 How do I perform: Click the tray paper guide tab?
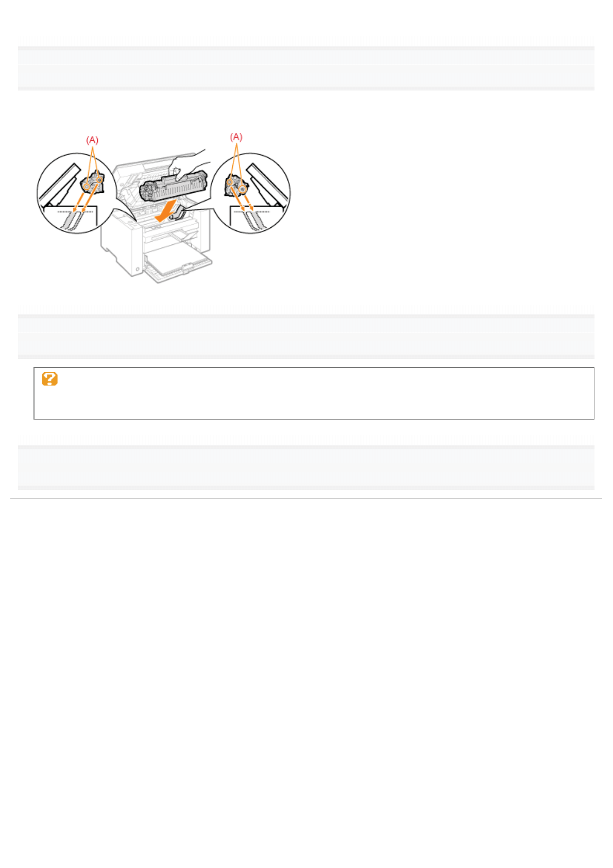188,265
